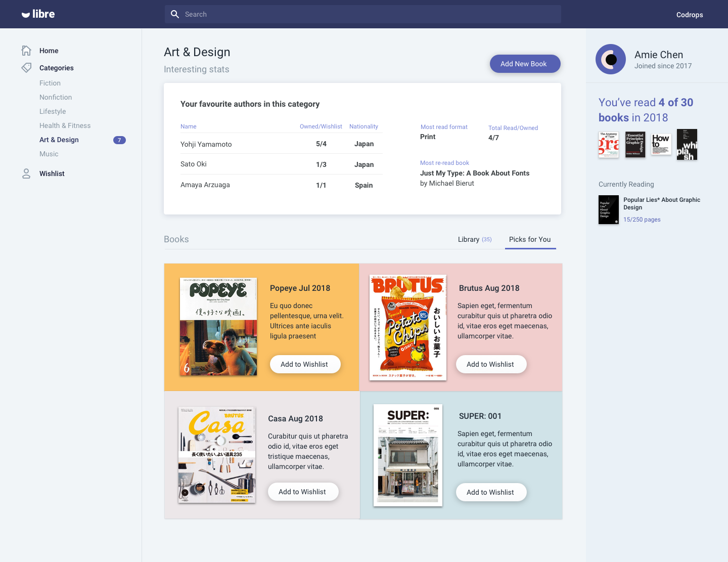Select the Nonfiction category
Screen dimensions: 728x562
(56, 97)
